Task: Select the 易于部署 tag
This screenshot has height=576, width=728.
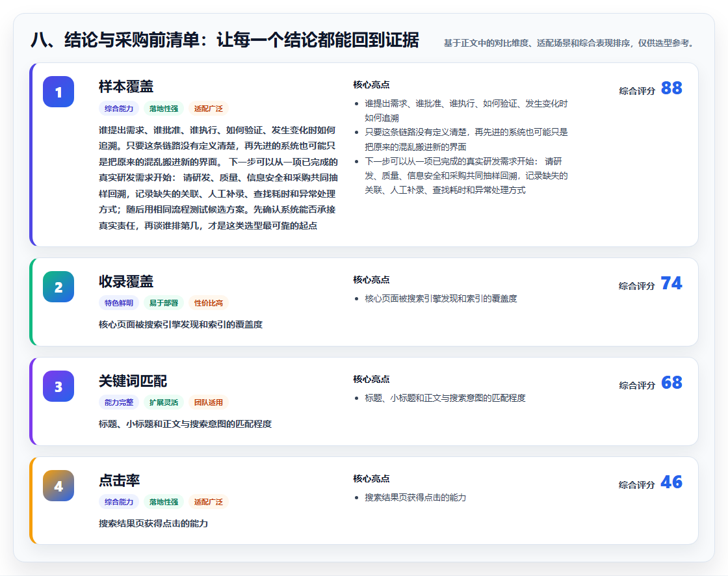Action: [164, 303]
